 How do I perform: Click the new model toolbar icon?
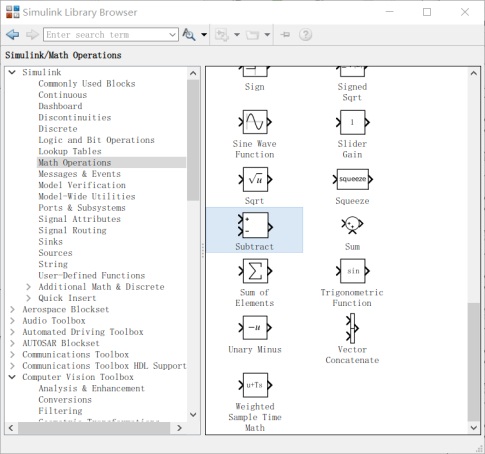(x=222, y=34)
